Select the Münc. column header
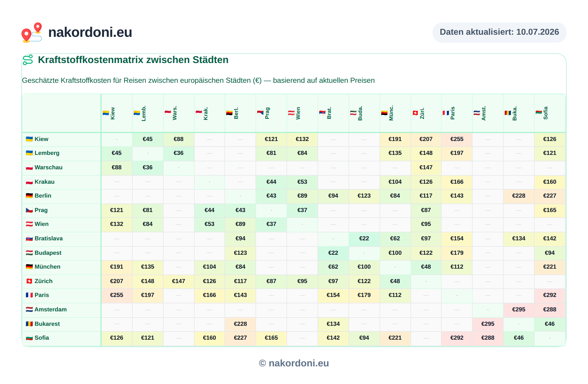The width and height of the screenshot is (588, 384). [395, 113]
